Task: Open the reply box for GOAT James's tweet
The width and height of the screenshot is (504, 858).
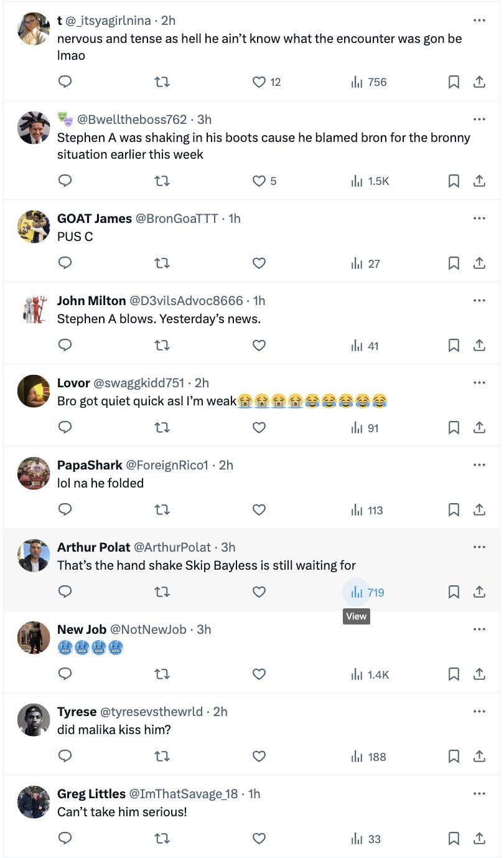Action: coord(65,263)
